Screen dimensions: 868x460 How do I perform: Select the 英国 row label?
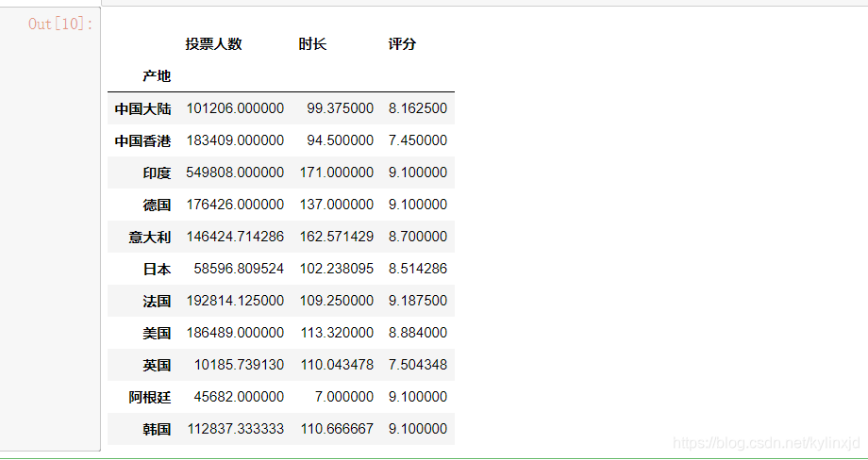click(157, 365)
